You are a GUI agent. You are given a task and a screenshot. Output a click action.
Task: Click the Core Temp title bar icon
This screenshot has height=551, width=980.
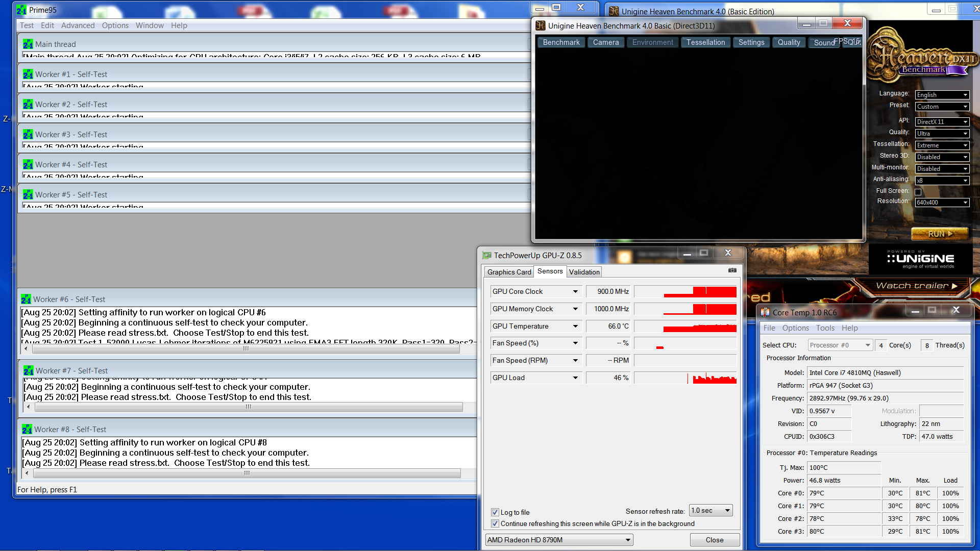tap(765, 312)
